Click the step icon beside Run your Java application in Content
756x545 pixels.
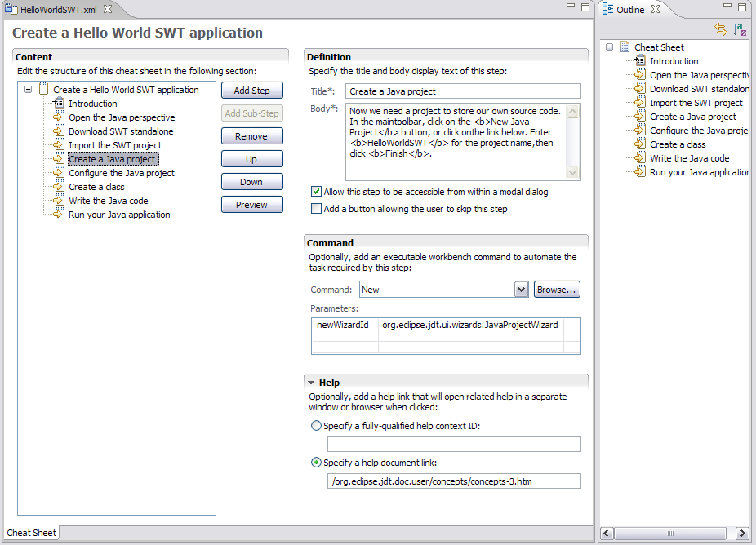coord(59,215)
